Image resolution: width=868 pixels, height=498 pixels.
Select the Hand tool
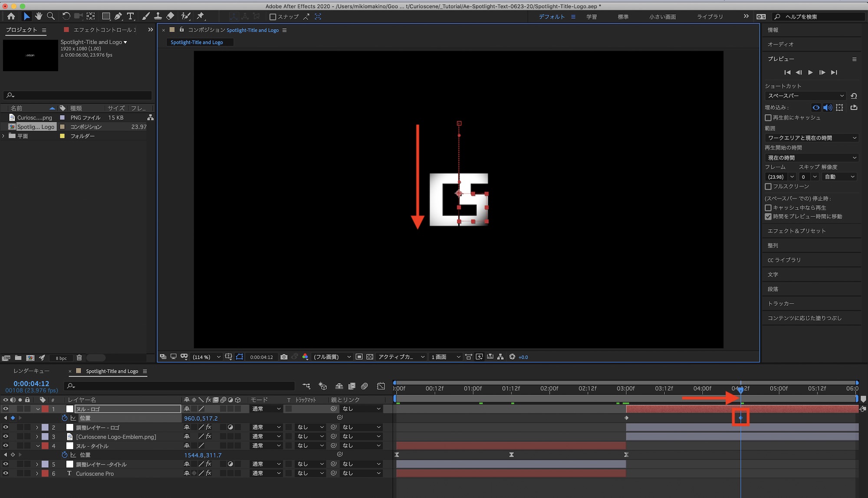39,16
